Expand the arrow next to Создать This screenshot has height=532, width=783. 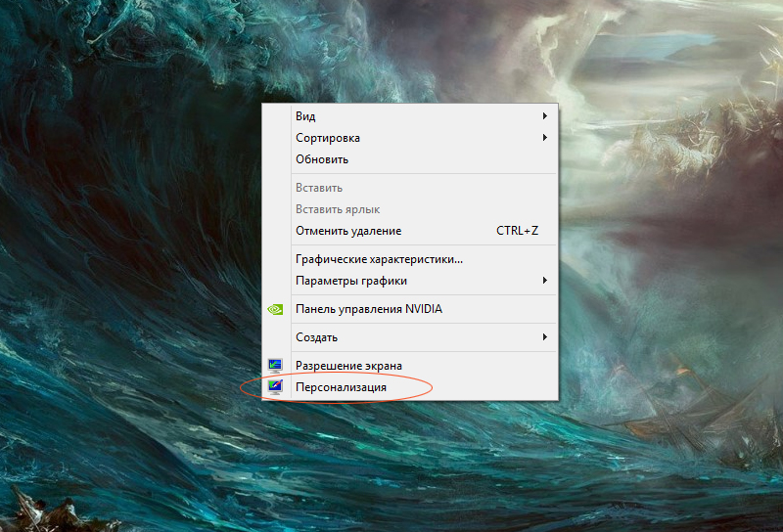pos(545,337)
